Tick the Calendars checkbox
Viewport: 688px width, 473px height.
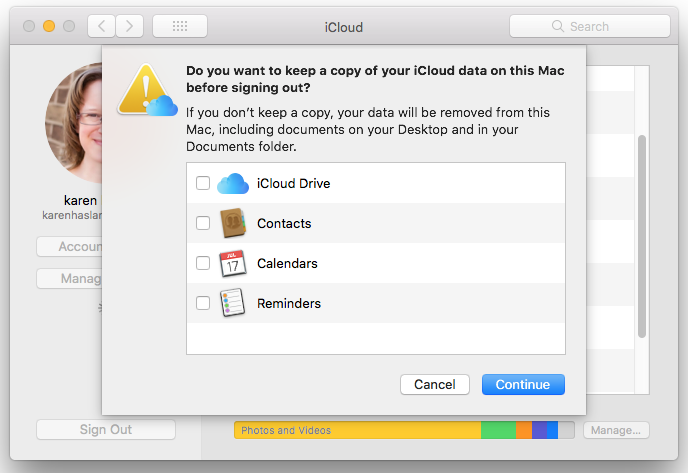click(x=203, y=263)
